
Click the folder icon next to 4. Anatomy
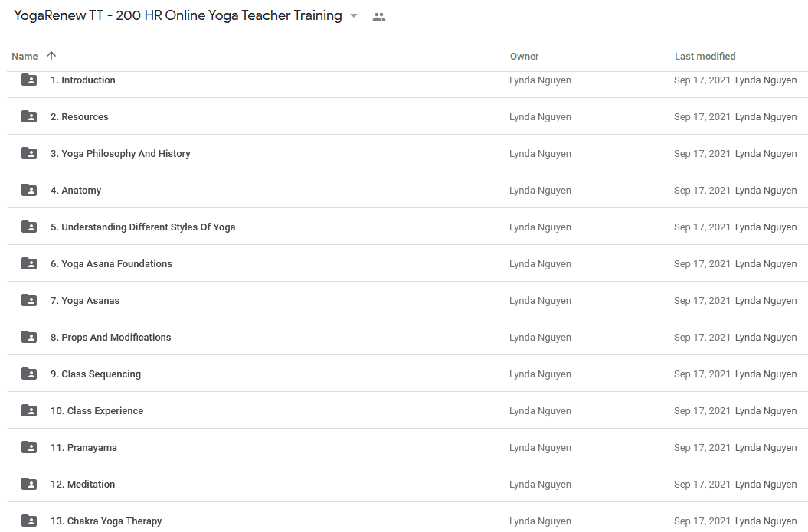(x=29, y=190)
